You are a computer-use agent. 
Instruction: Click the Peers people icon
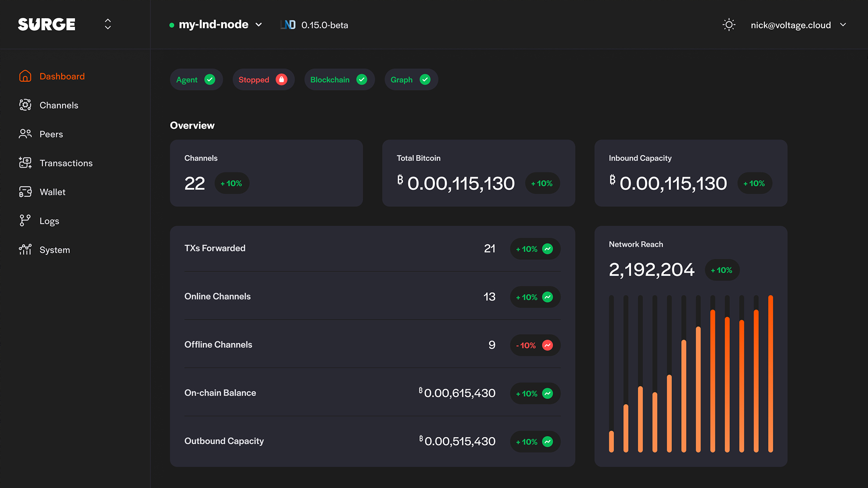25,134
